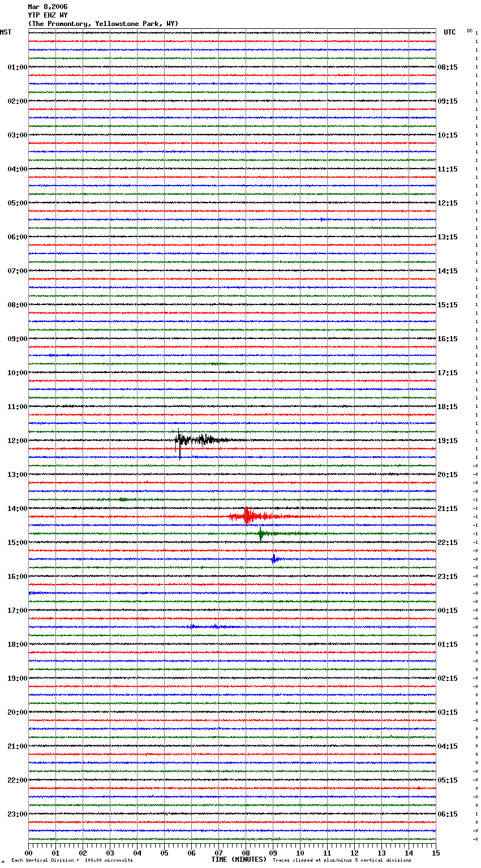The height and width of the screenshot is (868, 481).
Task: Click the 'MST' time zone heading
Action: [x=6, y=32]
